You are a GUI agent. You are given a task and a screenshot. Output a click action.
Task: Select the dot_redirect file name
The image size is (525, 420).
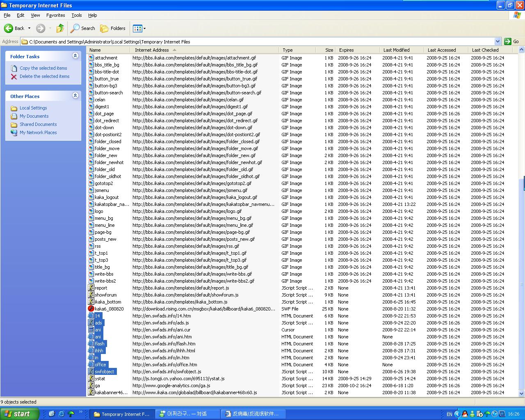pyautogui.click(x=107, y=121)
